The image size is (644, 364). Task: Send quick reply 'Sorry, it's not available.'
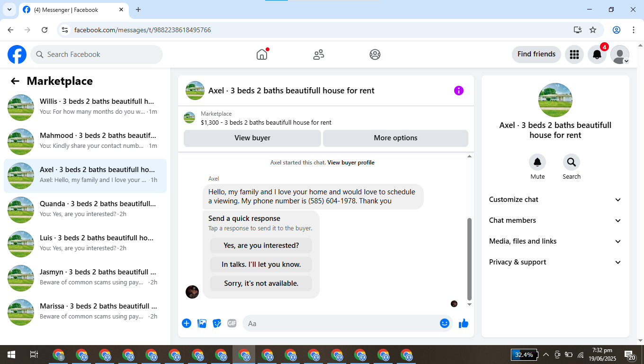pyautogui.click(x=261, y=283)
